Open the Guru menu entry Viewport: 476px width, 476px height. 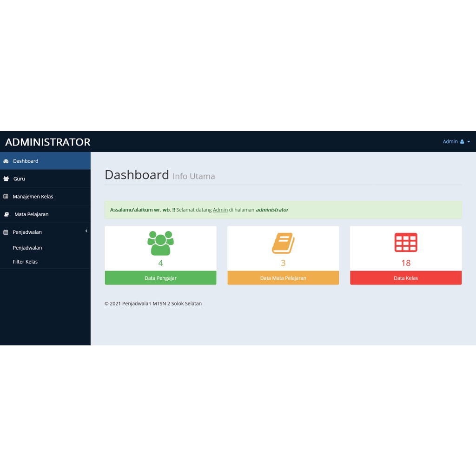(x=19, y=178)
